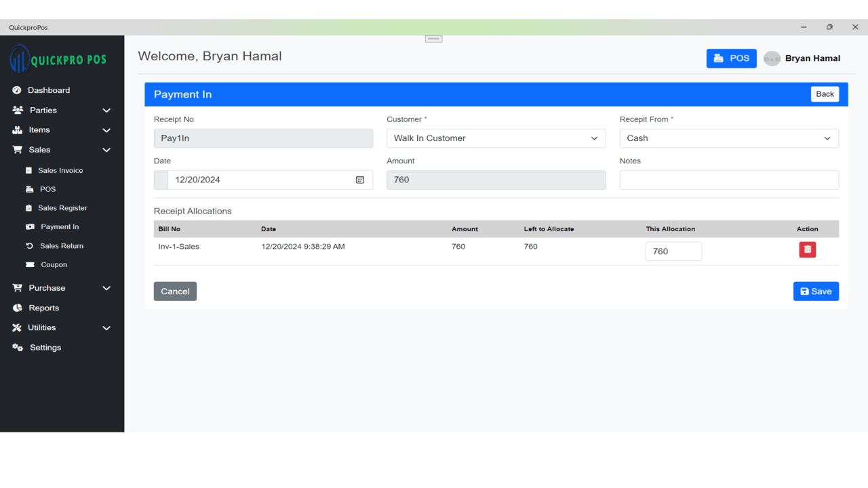Click the Dashboard gauge icon
Image resolution: width=868 pixels, height=488 pixels.
pos(17,90)
